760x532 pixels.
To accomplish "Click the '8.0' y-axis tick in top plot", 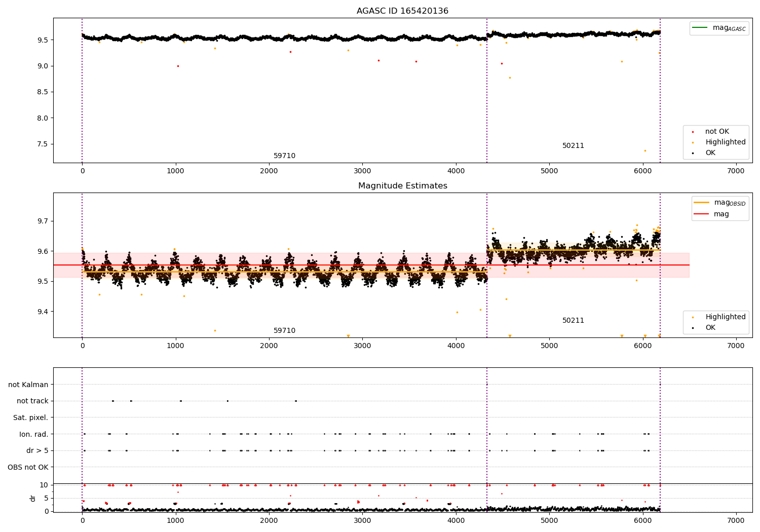I will click(43, 118).
